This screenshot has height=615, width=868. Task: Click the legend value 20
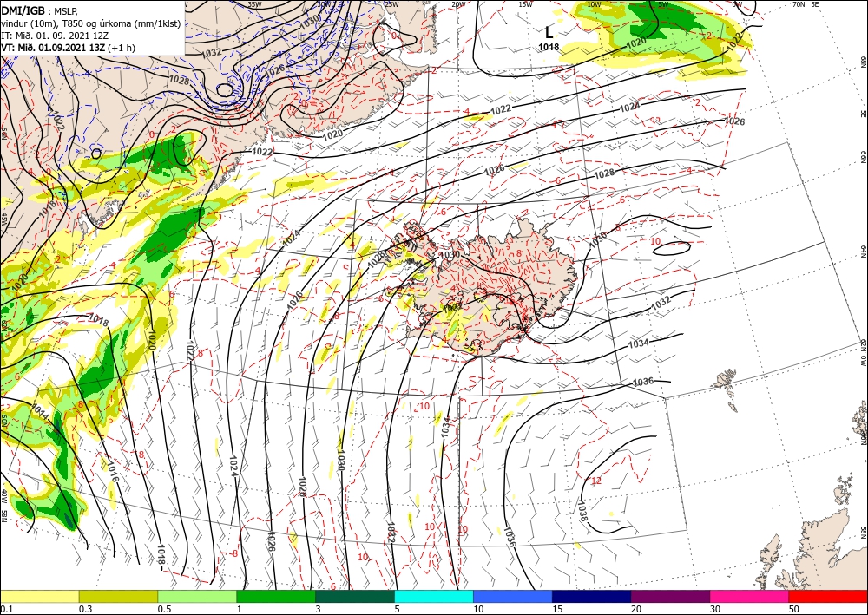tap(636, 609)
